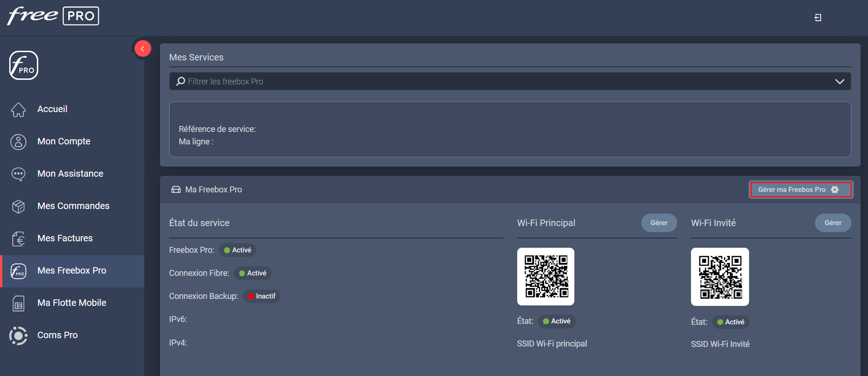This screenshot has width=868, height=376.
Task: Select Mes Freebox Pro menu item
Action: pos(71,271)
